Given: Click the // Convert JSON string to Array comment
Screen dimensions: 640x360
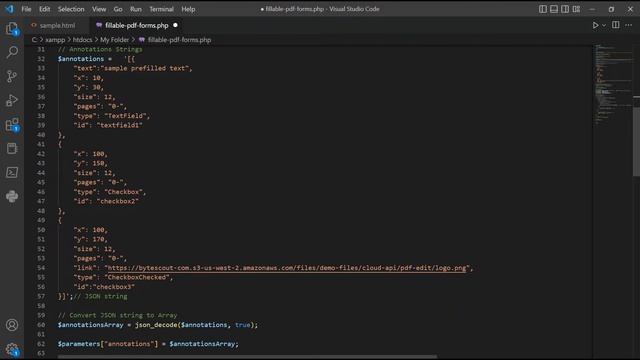Looking at the screenshot, I should (x=118, y=315).
